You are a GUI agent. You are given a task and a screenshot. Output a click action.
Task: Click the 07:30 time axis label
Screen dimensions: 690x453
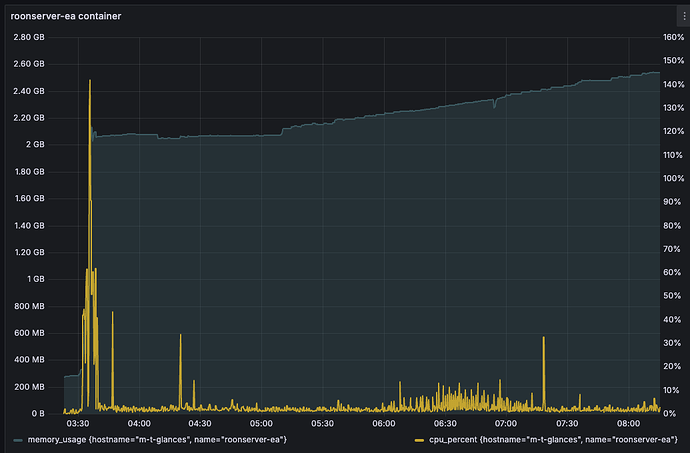(567, 424)
